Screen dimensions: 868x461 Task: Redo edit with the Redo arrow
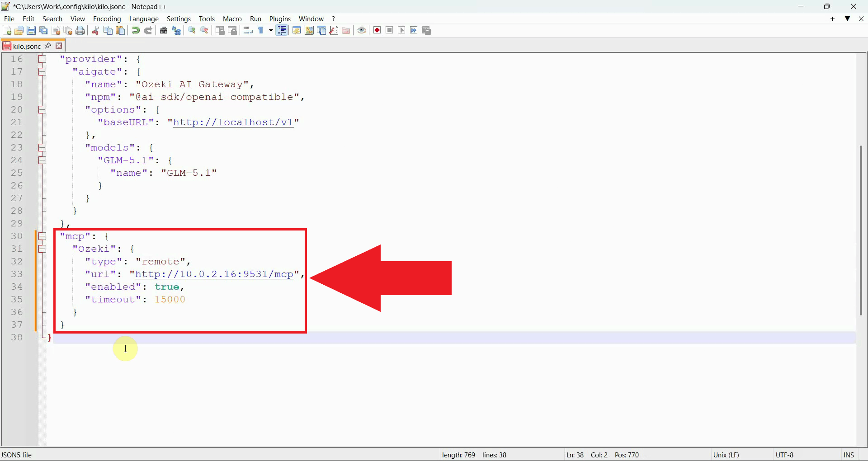pos(148,30)
